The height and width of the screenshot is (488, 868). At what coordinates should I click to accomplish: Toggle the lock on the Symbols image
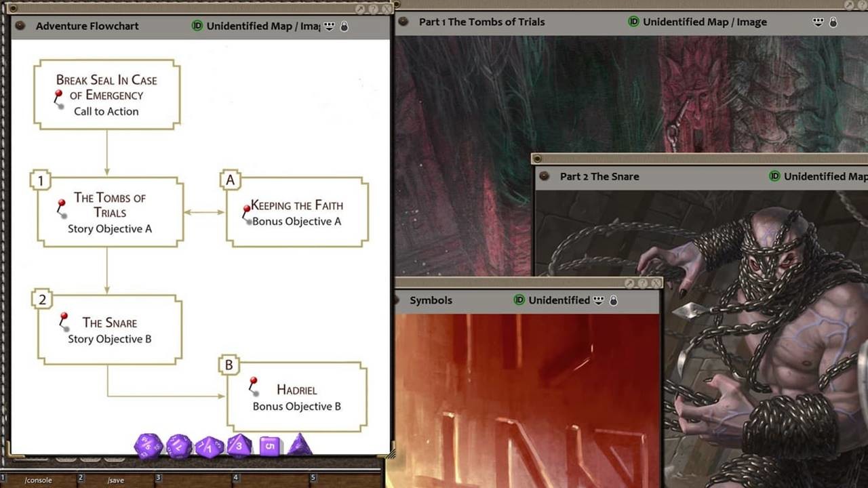point(614,300)
